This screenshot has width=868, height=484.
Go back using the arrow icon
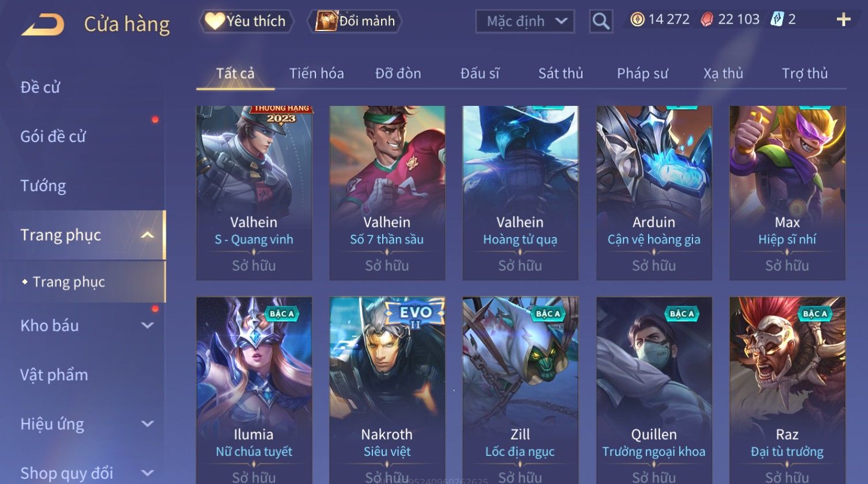pos(43,24)
